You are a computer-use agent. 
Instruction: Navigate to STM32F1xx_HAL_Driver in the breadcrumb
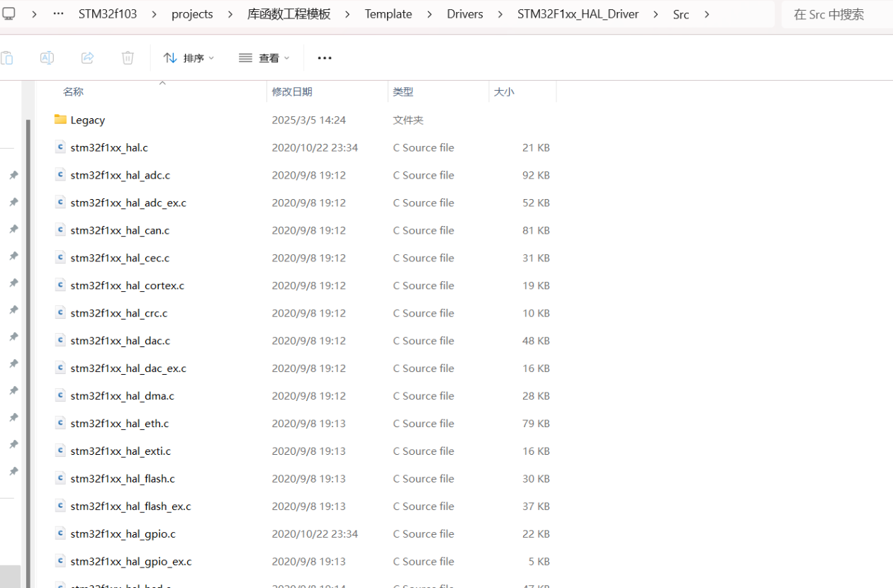(578, 14)
